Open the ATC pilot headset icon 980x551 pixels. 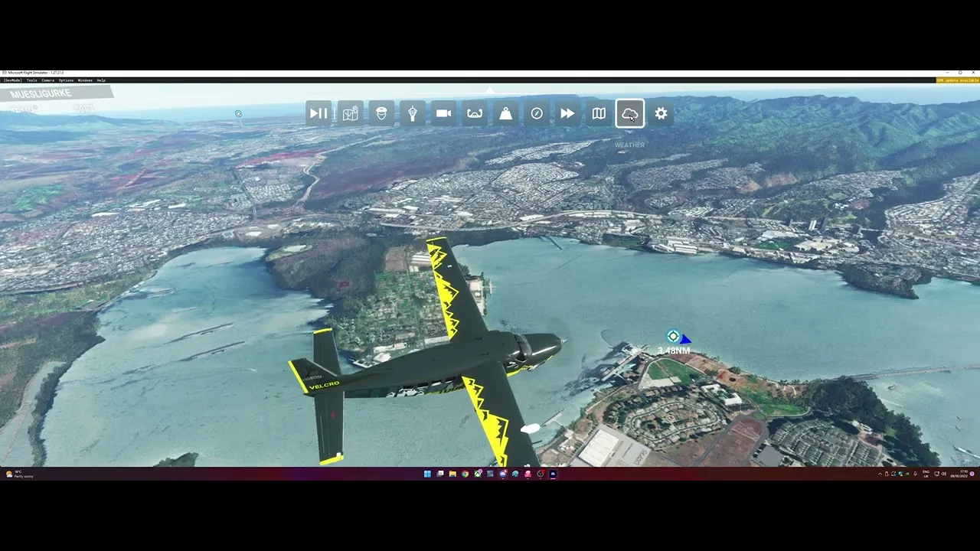click(x=381, y=114)
